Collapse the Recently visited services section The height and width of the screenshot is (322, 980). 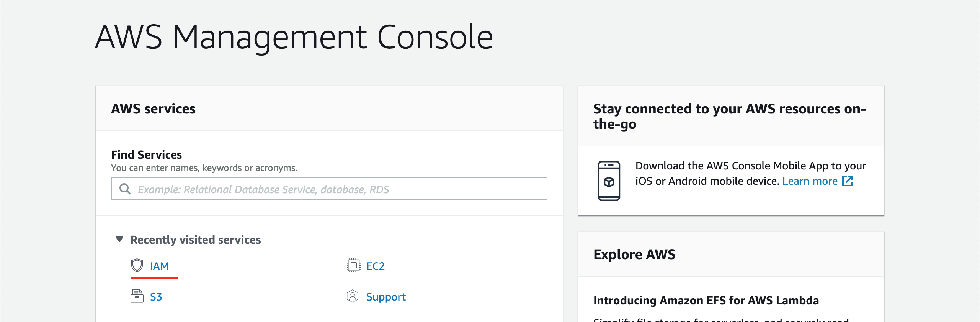click(x=119, y=240)
